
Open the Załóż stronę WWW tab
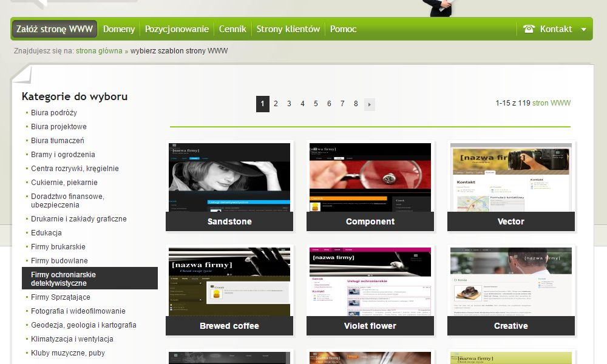[55, 29]
